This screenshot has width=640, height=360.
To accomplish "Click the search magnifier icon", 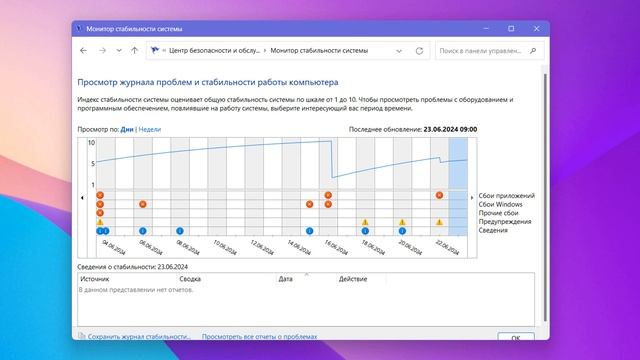I will click(533, 51).
